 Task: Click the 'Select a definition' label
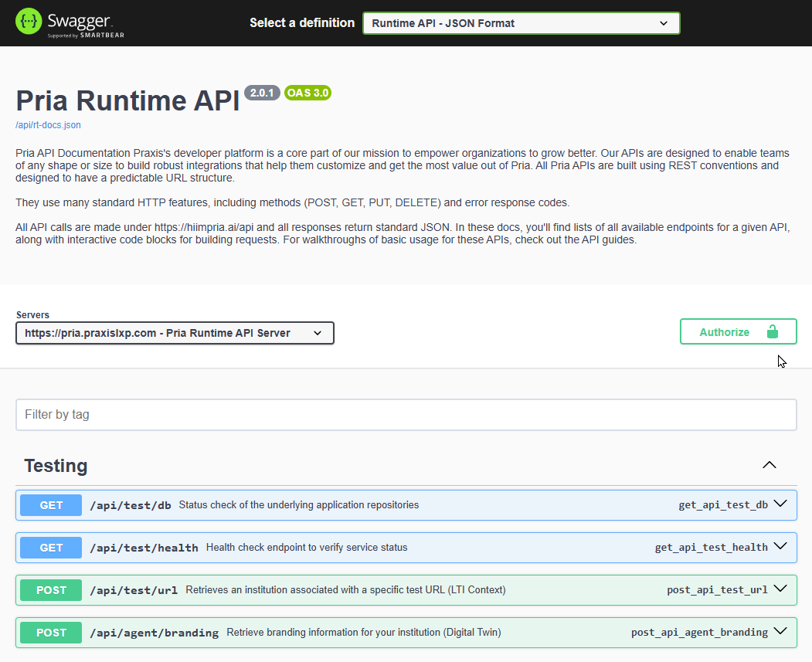[x=302, y=22]
